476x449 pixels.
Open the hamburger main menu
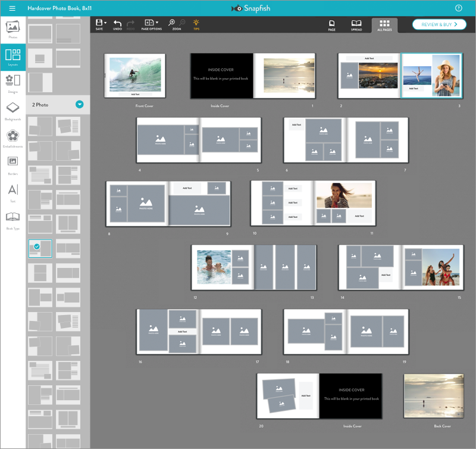(x=12, y=8)
